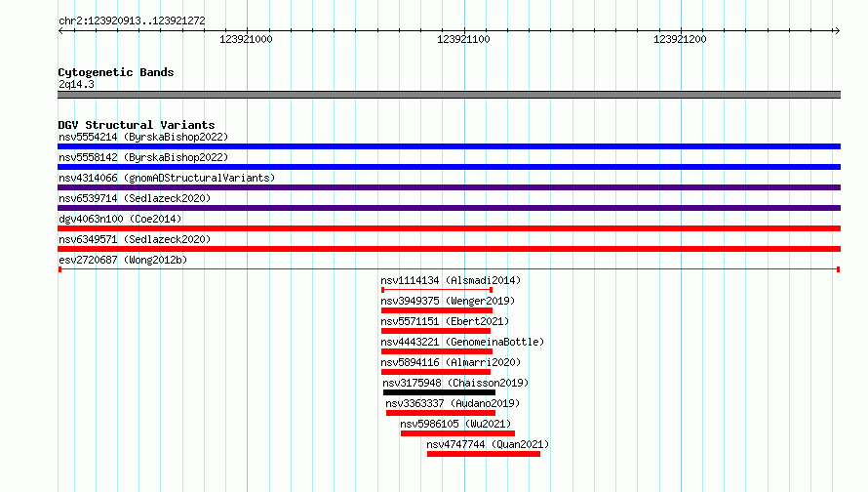Select the purple bar under nsv4314066
The width and height of the screenshot is (868, 492).
[x=449, y=187]
